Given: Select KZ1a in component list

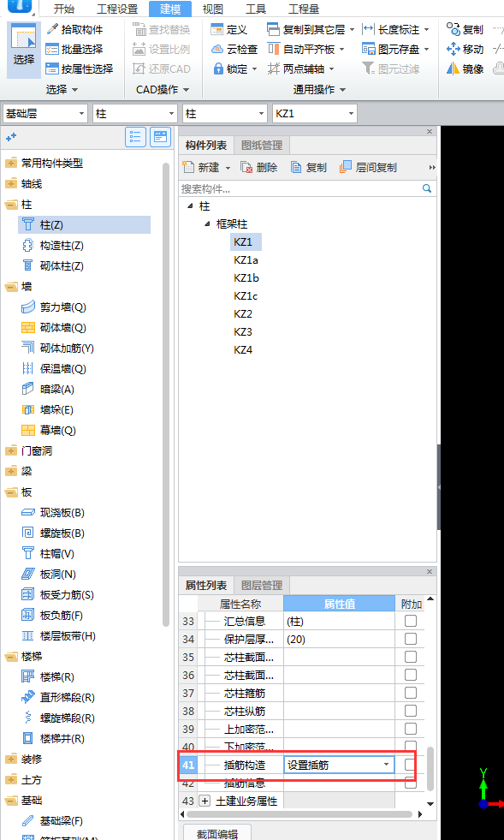Looking at the screenshot, I should coord(246,259).
